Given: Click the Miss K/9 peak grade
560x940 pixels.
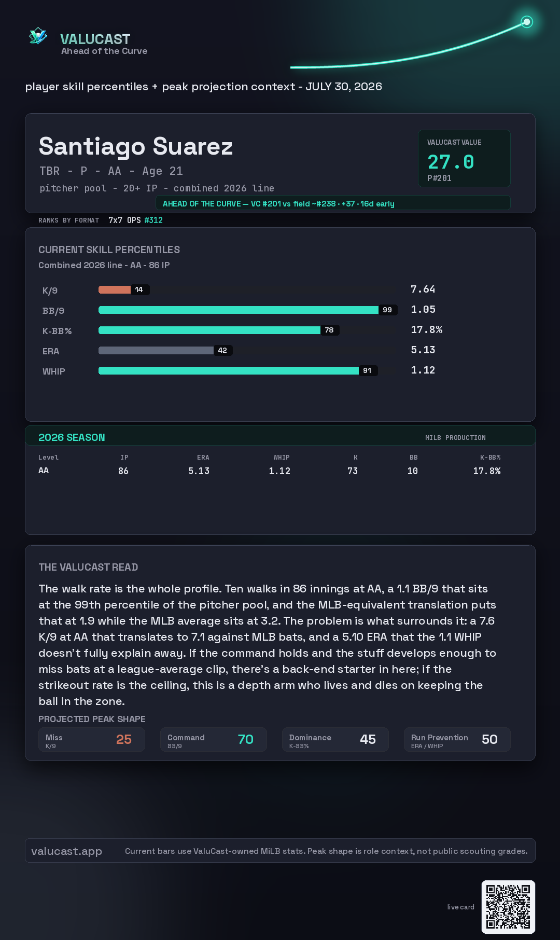Looking at the screenshot, I should pos(92,739).
